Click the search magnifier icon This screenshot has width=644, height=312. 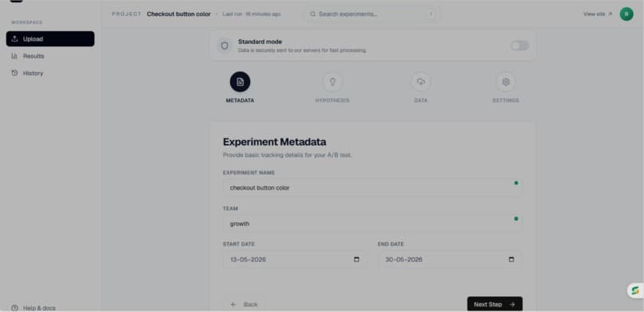[312, 14]
